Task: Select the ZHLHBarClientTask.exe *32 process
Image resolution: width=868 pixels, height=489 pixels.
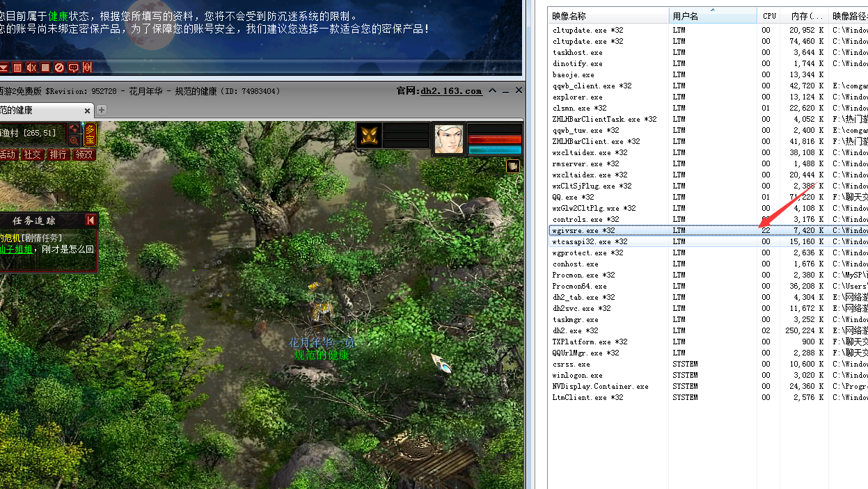Action: [708, 119]
